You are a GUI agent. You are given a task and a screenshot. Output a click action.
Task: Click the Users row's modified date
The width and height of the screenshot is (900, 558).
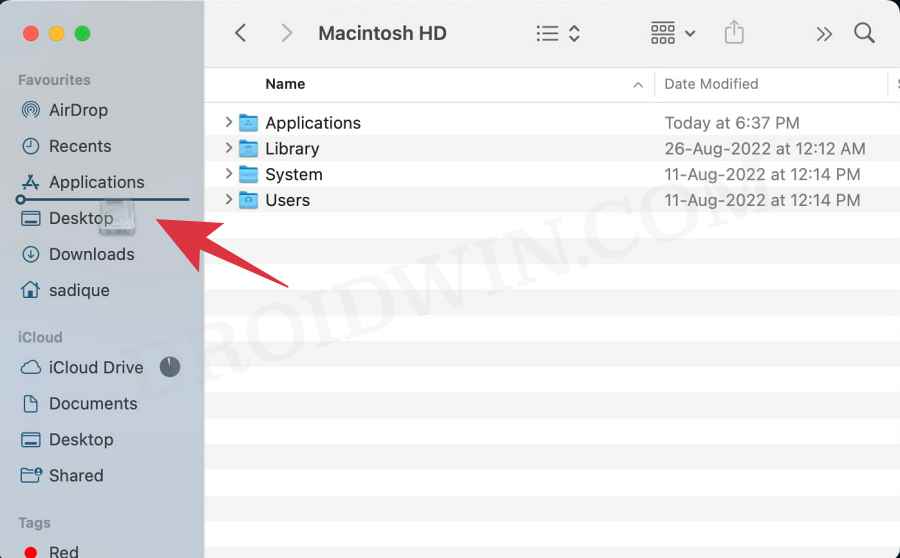click(762, 200)
